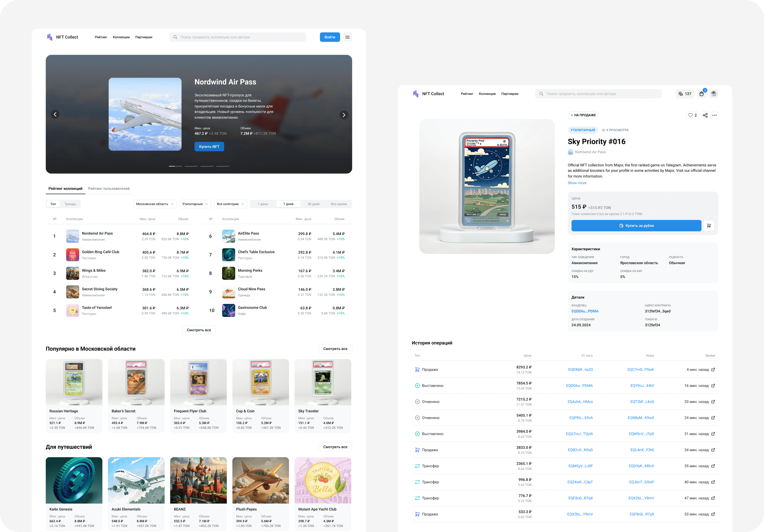Open the three-dots more options menu
Viewport: 764px width, 532px height.
click(714, 115)
